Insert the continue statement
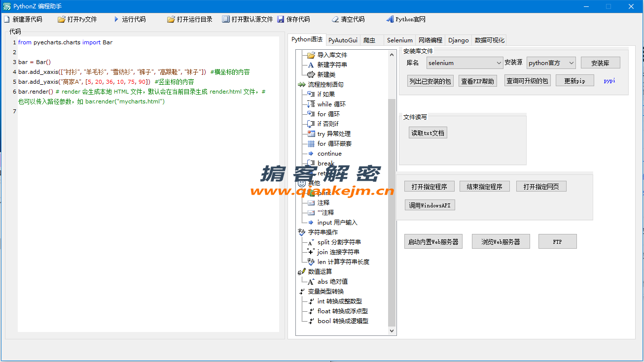This screenshot has height=362, width=644. (x=329, y=153)
